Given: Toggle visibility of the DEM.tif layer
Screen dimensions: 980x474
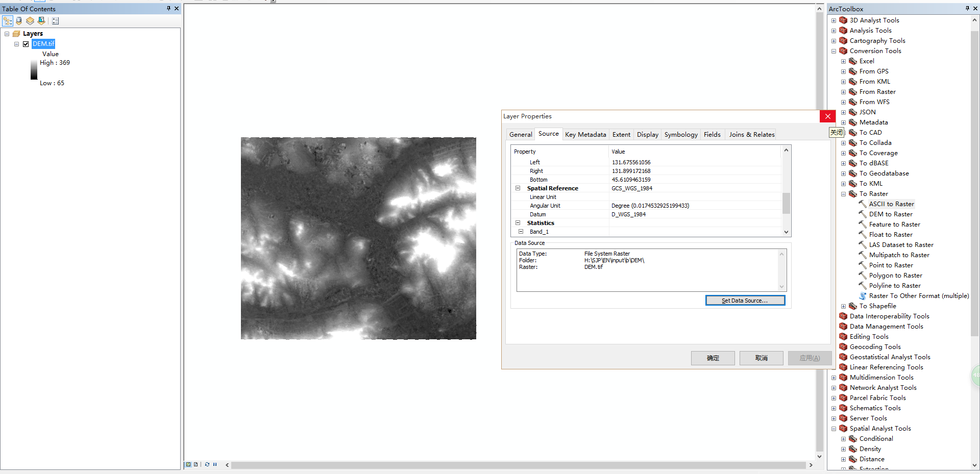Looking at the screenshot, I should point(26,44).
